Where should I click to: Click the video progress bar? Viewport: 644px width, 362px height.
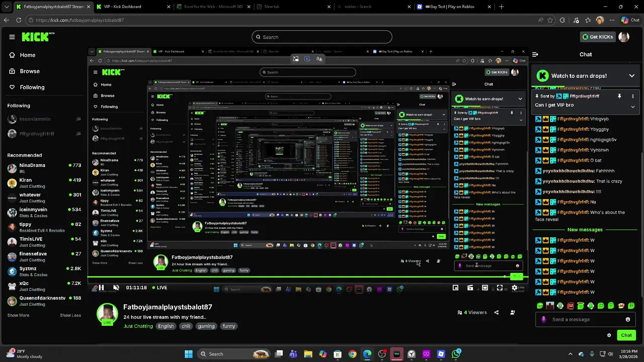(x=307, y=278)
